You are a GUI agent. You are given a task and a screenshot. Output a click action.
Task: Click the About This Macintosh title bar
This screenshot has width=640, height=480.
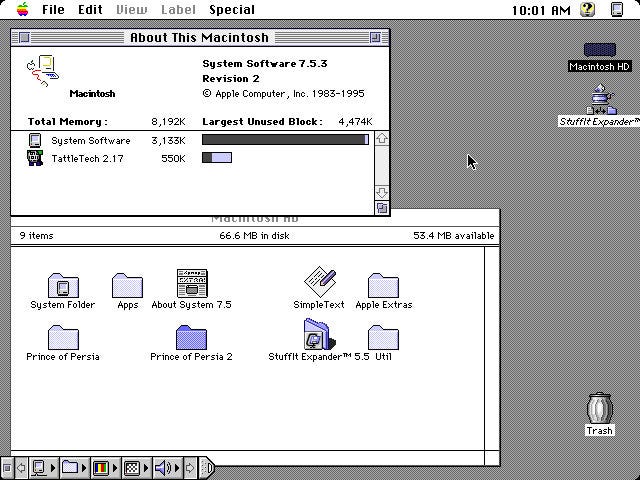coord(200,38)
